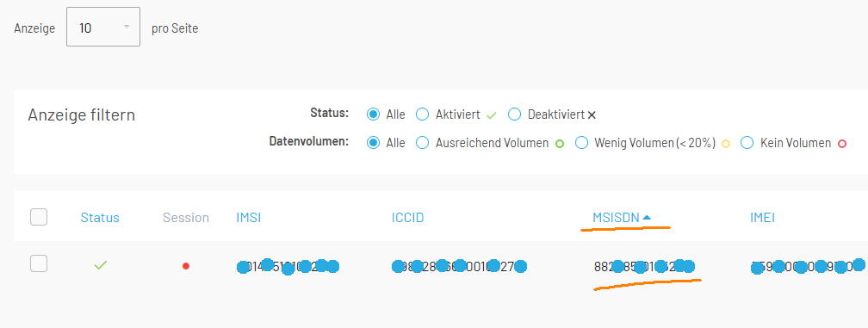Click green checkmark icon next to Aktiviert
This screenshot has width=868, height=328.
point(491,115)
